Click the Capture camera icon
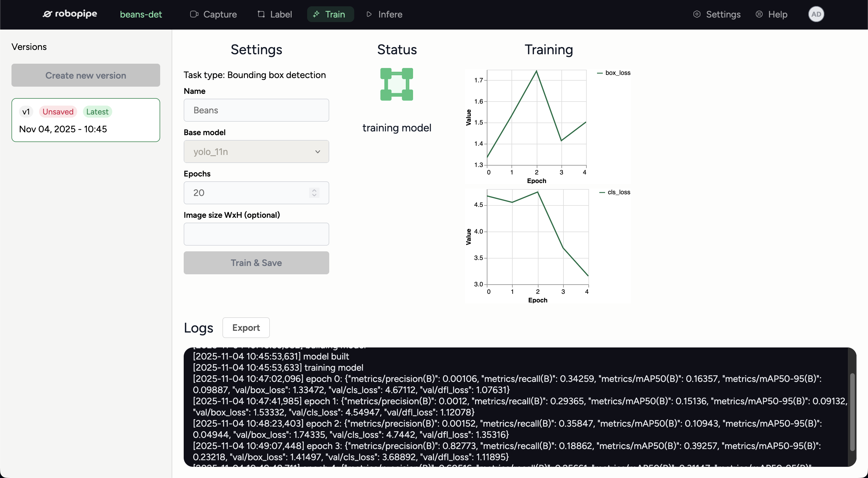Screen dimensions: 868x478 point(194,14)
